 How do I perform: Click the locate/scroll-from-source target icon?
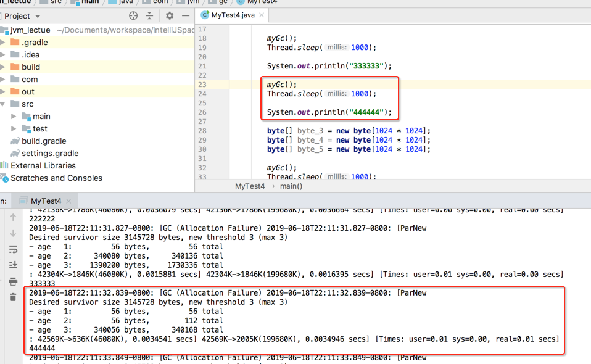click(x=133, y=15)
